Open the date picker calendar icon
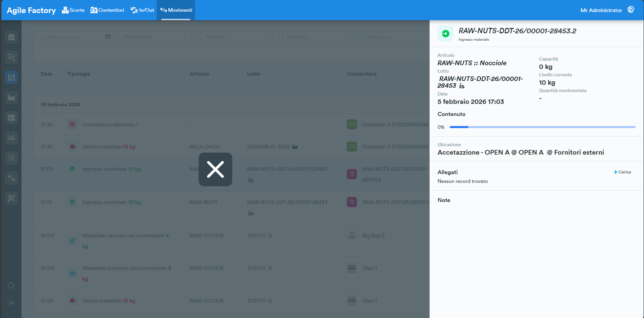The height and width of the screenshot is (318, 644). [x=108, y=37]
